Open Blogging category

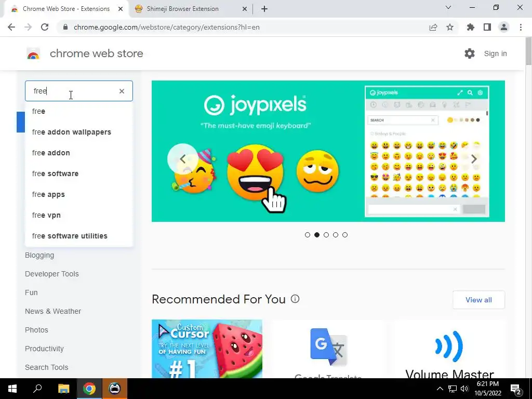[x=39, y=255]
